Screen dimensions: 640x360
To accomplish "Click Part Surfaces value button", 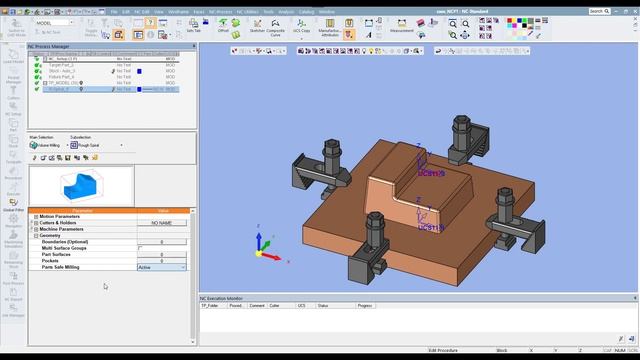I will (x=162, y=254).
